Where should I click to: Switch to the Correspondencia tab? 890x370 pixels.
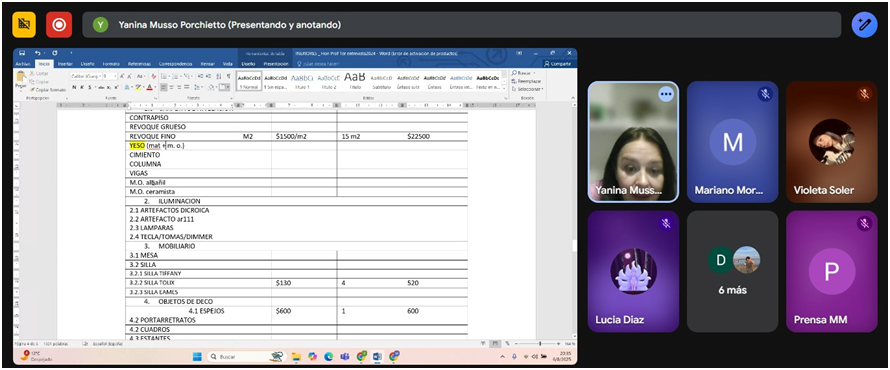(x=175, y=64)
